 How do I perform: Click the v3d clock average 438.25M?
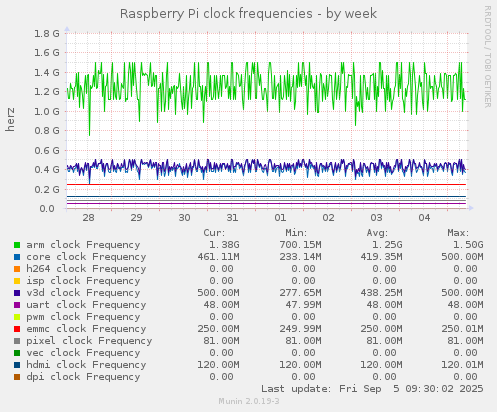click(x=381, y=293)
